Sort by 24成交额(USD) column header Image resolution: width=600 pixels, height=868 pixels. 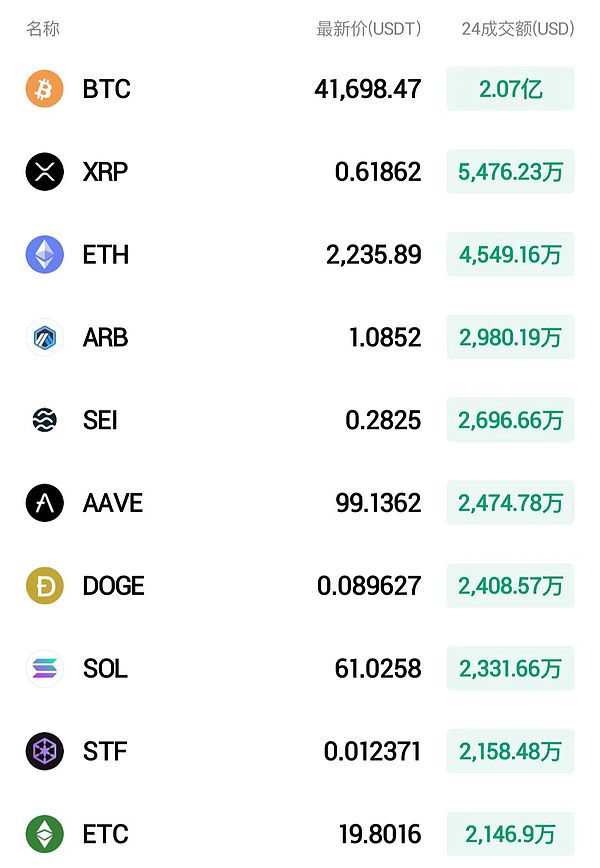pos(517,29)
